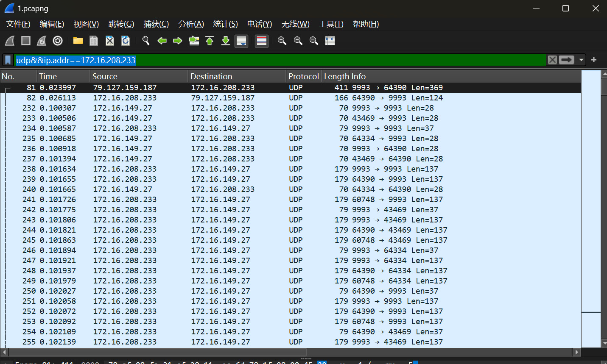Start capturing packets with shark fin icon
The image size is (607, 364).
coord(10,41)
